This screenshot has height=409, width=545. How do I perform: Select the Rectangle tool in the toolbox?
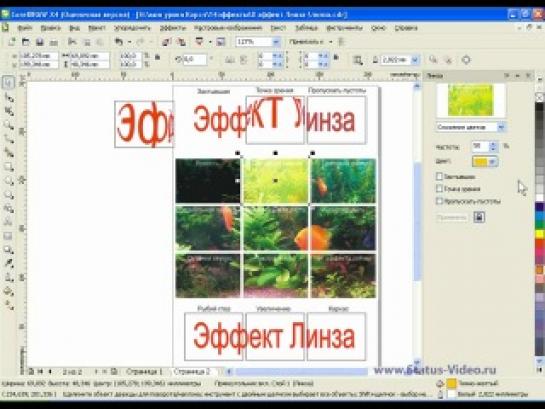pos(8,167)
